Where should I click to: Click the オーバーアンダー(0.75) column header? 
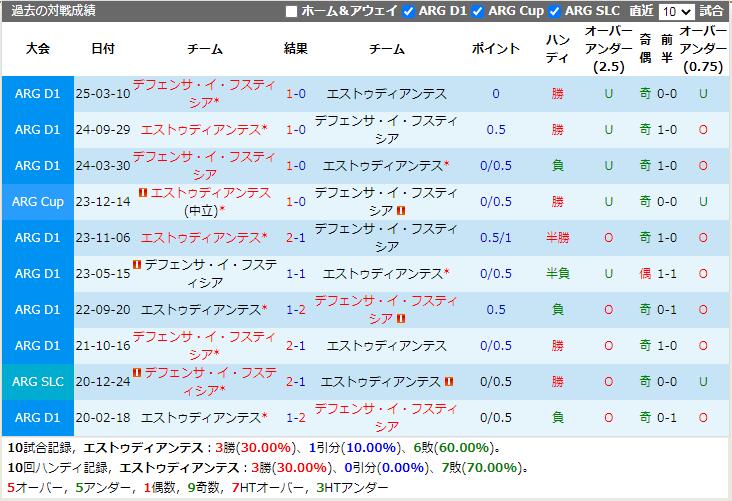pyautogui.click(x=703, y=49)
